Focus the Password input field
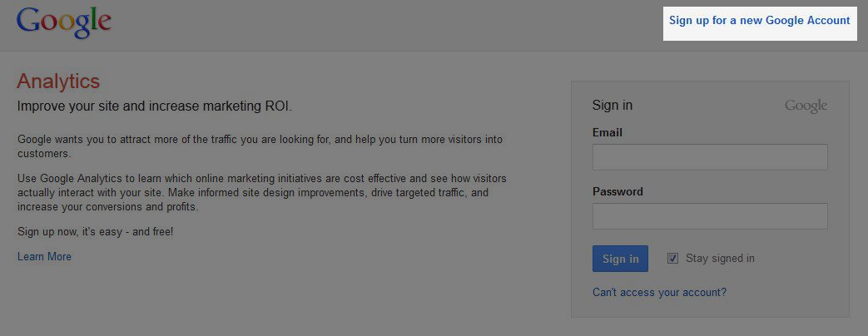The image size is (868, 336). 709,216
